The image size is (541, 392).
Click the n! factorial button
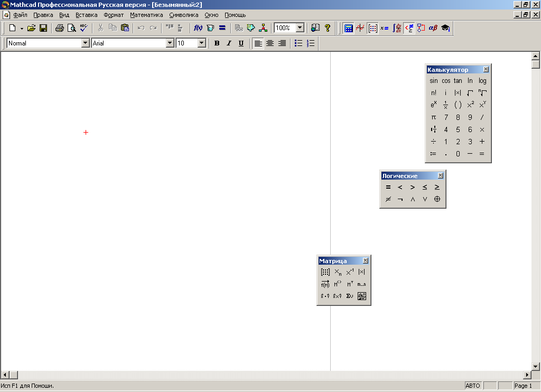[434, 93]
